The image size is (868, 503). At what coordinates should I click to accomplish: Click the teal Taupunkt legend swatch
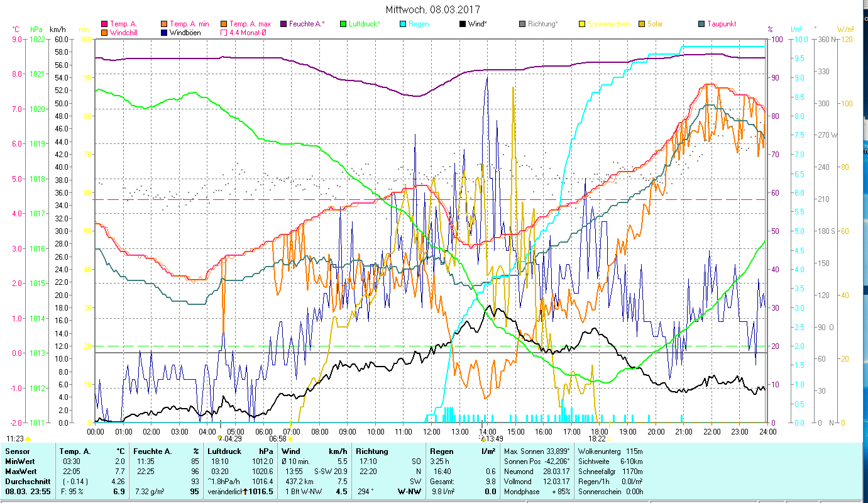pyautogui.click(x=701, y=24)
